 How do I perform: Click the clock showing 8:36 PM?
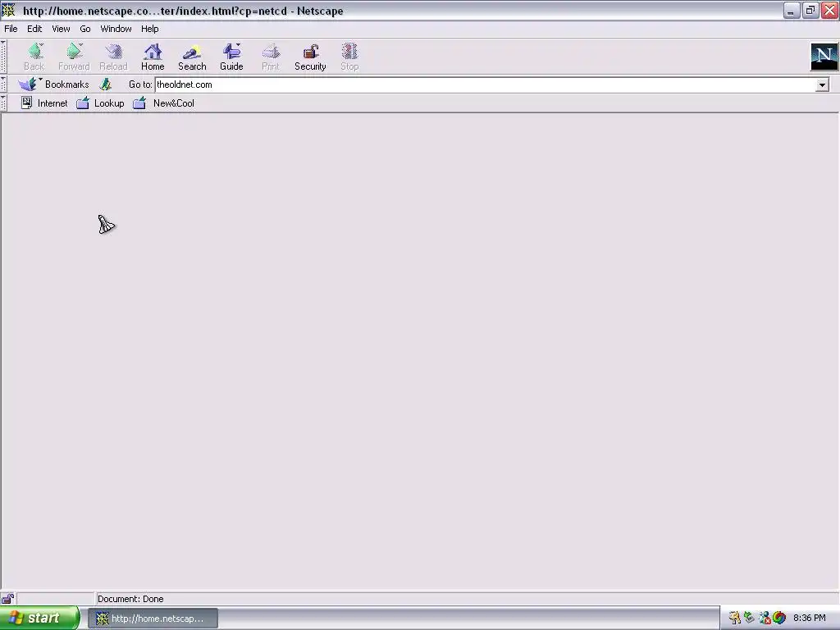coord(809,619)
